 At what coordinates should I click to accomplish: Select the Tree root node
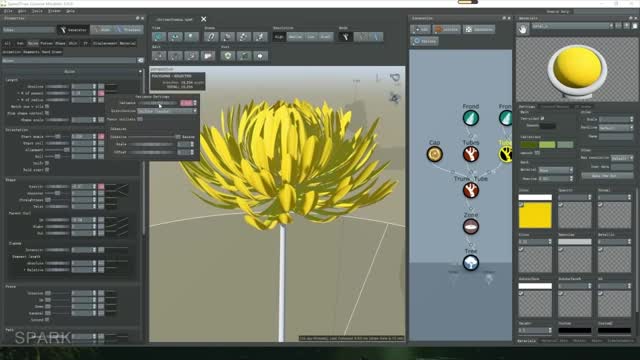[x=471, y=263]
